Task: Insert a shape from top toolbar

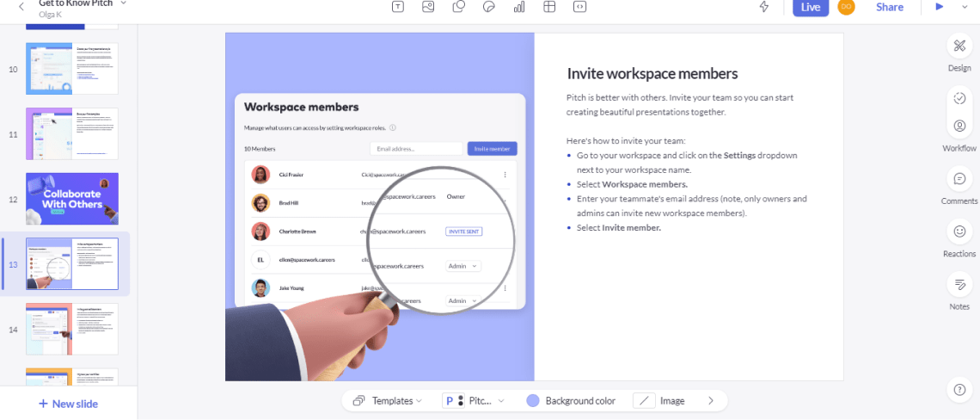Action: click(x=459, y=7)
